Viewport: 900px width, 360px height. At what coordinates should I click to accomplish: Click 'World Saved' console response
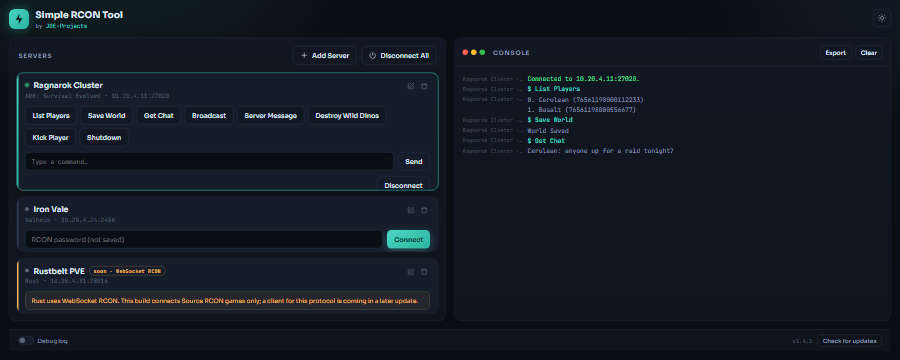pos(548,130)
